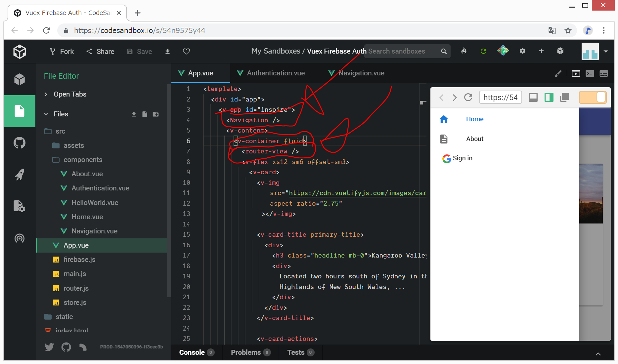
Task: Open the Problems tab
Action: tap(246, 352)
